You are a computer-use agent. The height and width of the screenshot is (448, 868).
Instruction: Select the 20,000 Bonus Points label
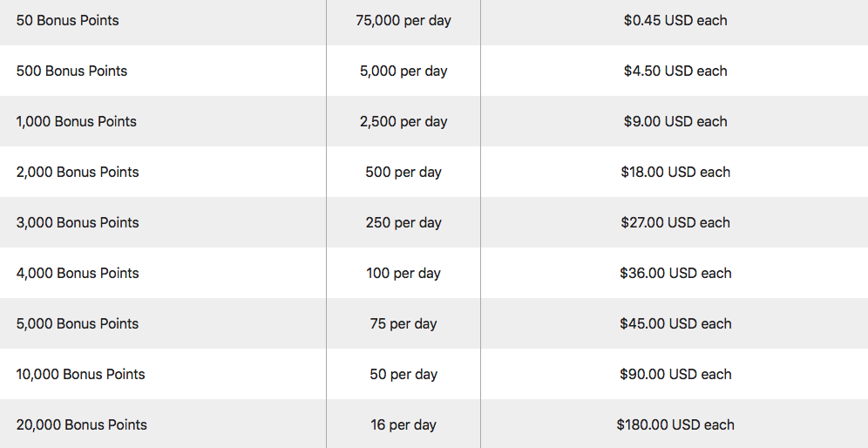coord(82,424)
